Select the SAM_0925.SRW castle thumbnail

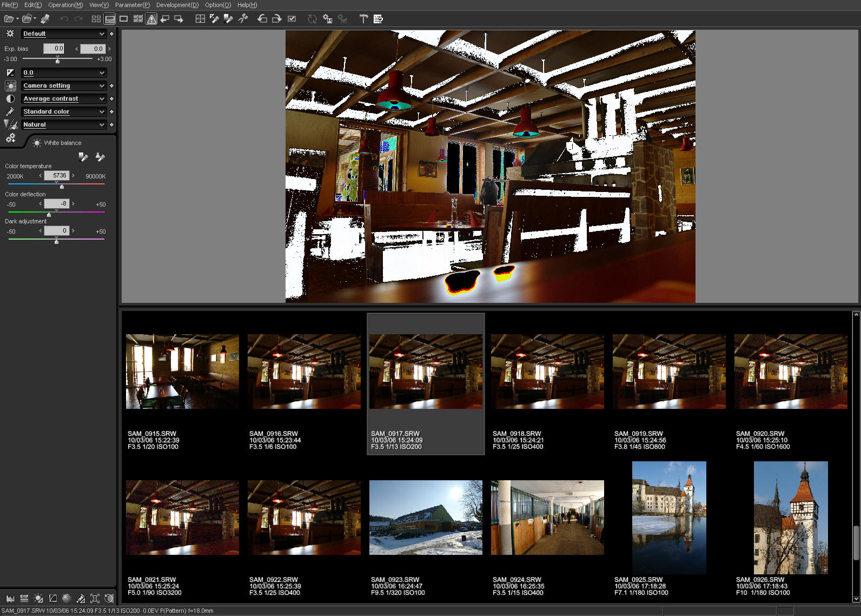[x=669, y=518]
